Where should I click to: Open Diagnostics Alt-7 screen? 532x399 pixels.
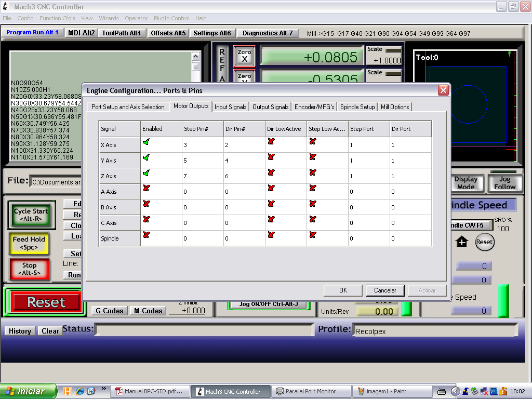coord(268,33)
